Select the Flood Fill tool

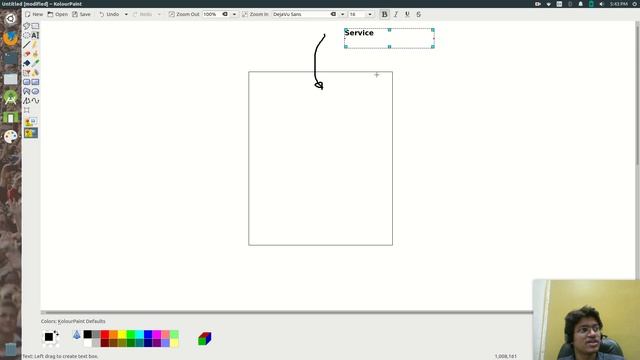point(27,63)
